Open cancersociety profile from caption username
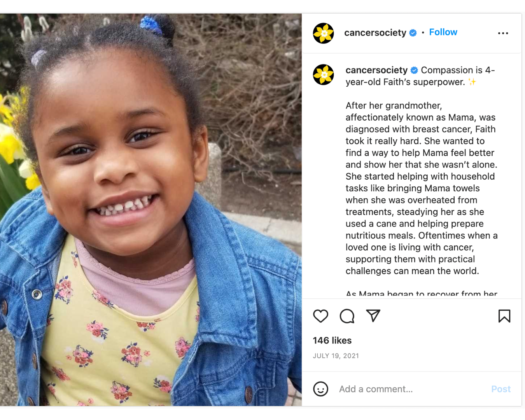This screenshot has width=525, height=420. click(x=376, y=70)
